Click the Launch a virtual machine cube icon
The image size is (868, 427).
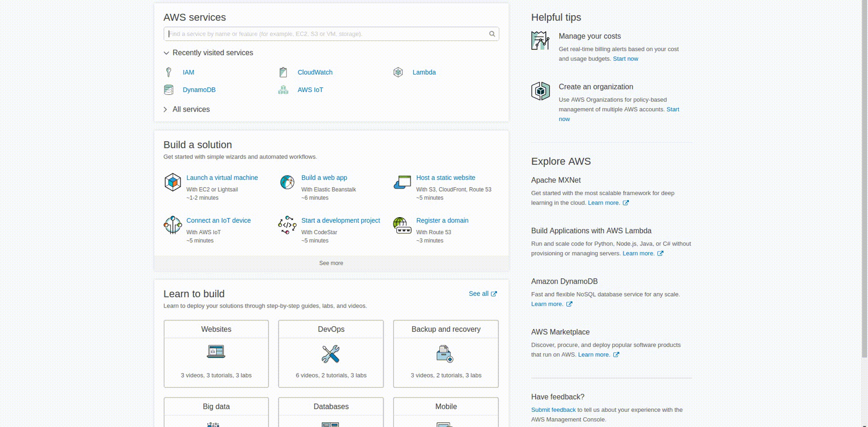pyautogui.click(x=173, y=182)
